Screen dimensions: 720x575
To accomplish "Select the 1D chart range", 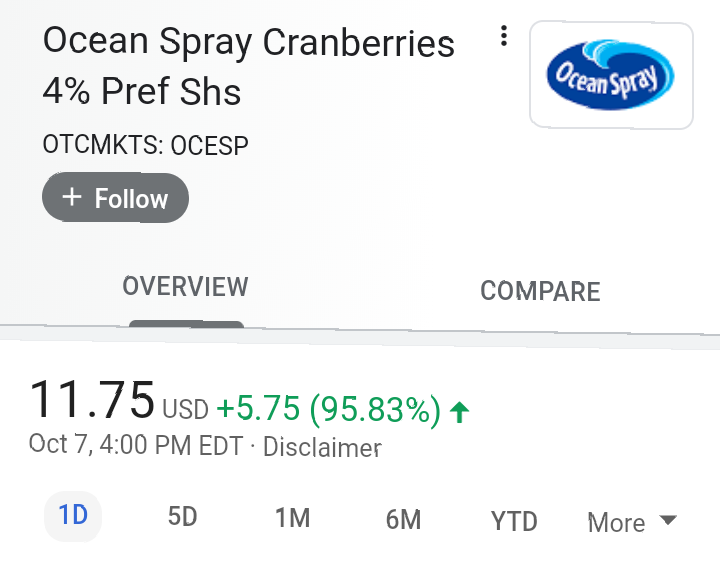I will [73, 516].
